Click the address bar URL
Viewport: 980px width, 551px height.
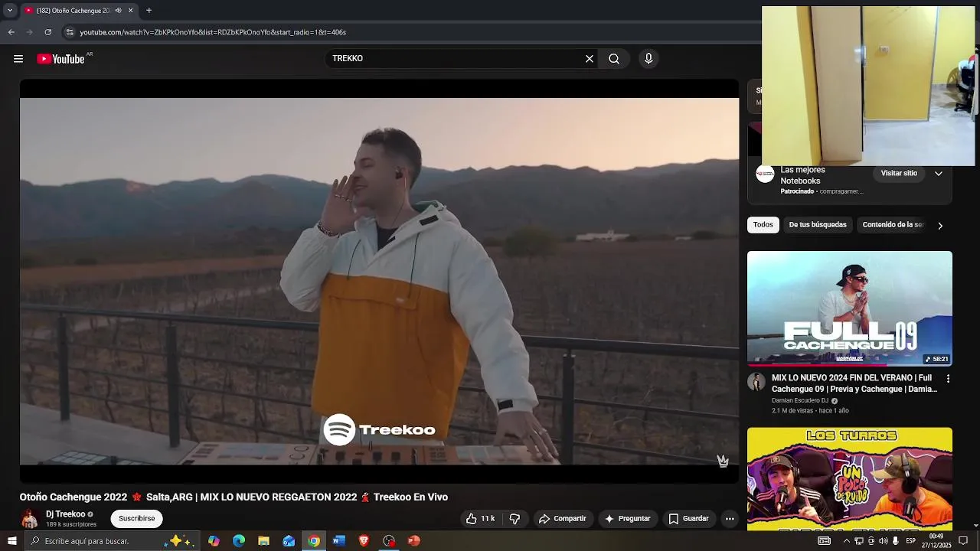click(213, 32)
